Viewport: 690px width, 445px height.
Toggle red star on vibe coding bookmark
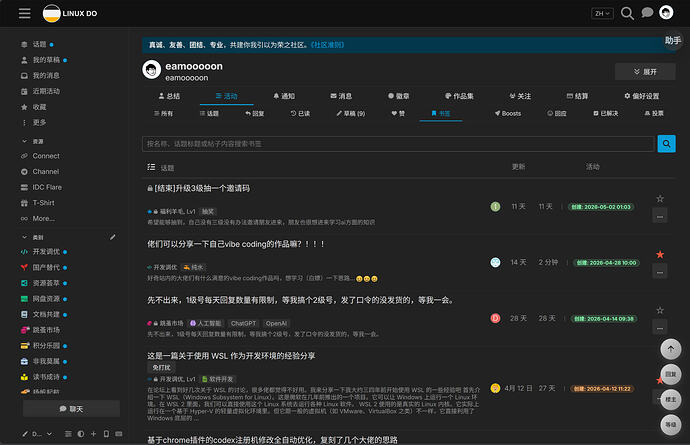coord(660,255)
